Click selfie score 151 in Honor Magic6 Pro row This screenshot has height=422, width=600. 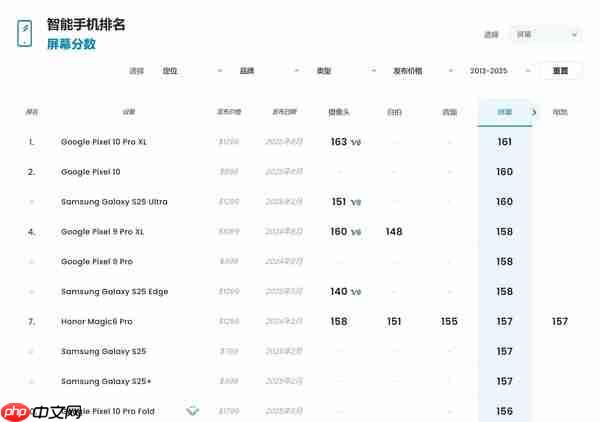pyautogui.click(x=394, y=321)
